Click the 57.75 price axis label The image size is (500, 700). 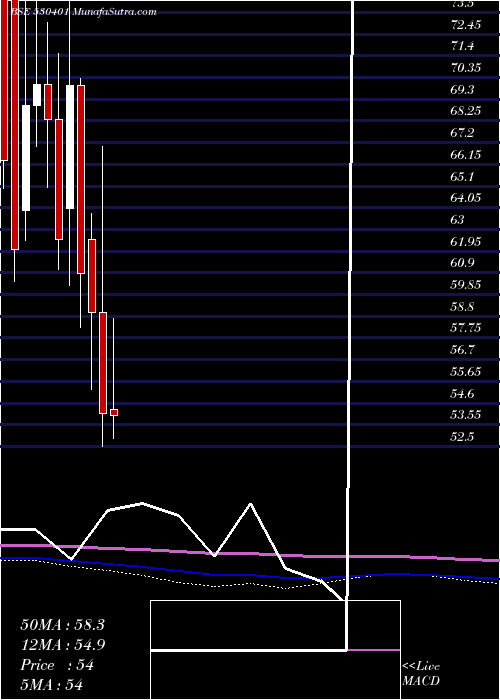point(466,329)
